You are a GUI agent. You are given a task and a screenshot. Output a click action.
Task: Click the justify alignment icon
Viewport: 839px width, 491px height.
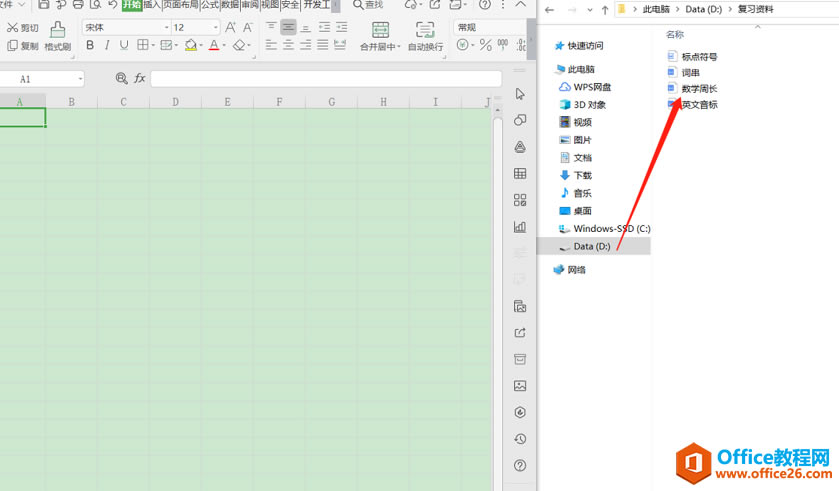point(323,45)
